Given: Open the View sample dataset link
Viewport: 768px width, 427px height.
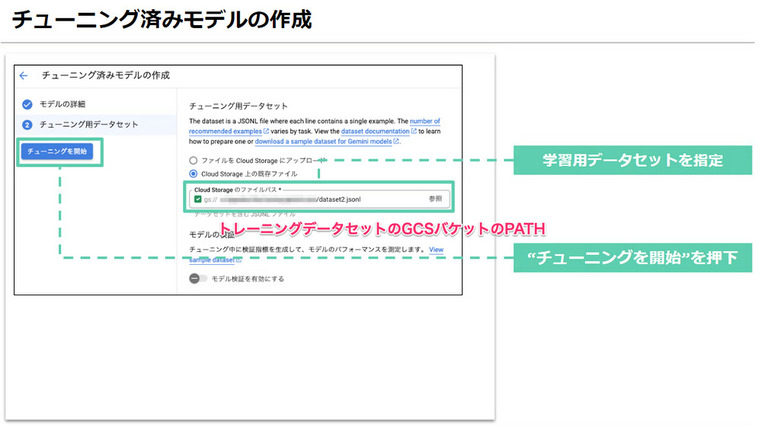Looking at the screenshot, I should [x=436, y=250].
